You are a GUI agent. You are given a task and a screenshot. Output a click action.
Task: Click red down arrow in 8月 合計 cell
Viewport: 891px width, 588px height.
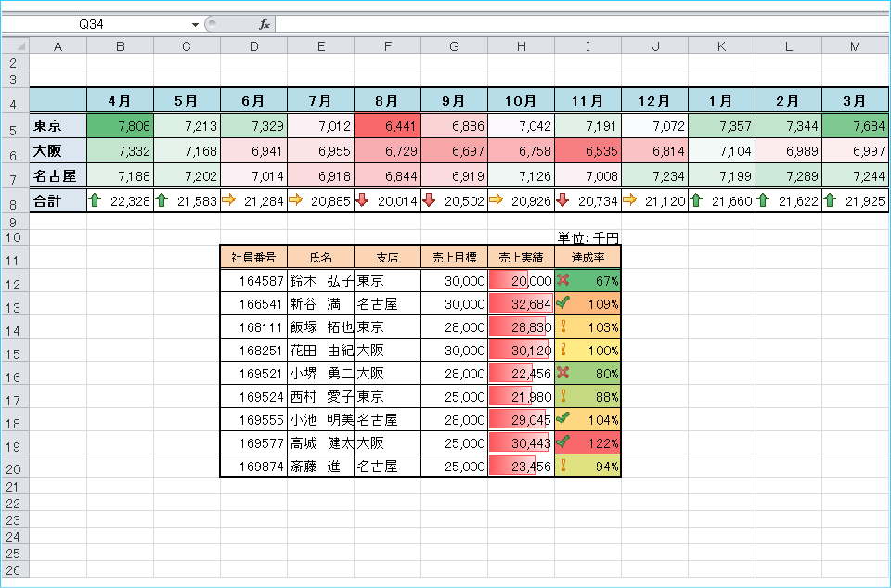click(x=362, y=200)
